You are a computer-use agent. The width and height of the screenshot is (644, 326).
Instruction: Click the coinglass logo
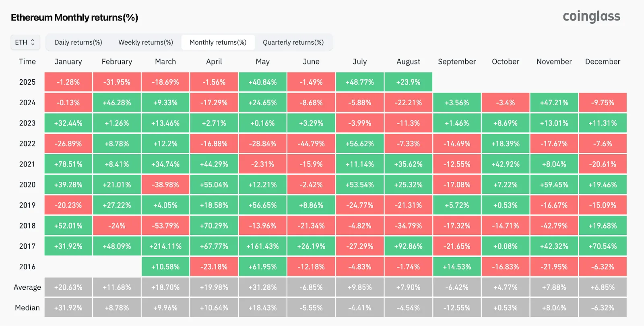click(x=591, y=17)
